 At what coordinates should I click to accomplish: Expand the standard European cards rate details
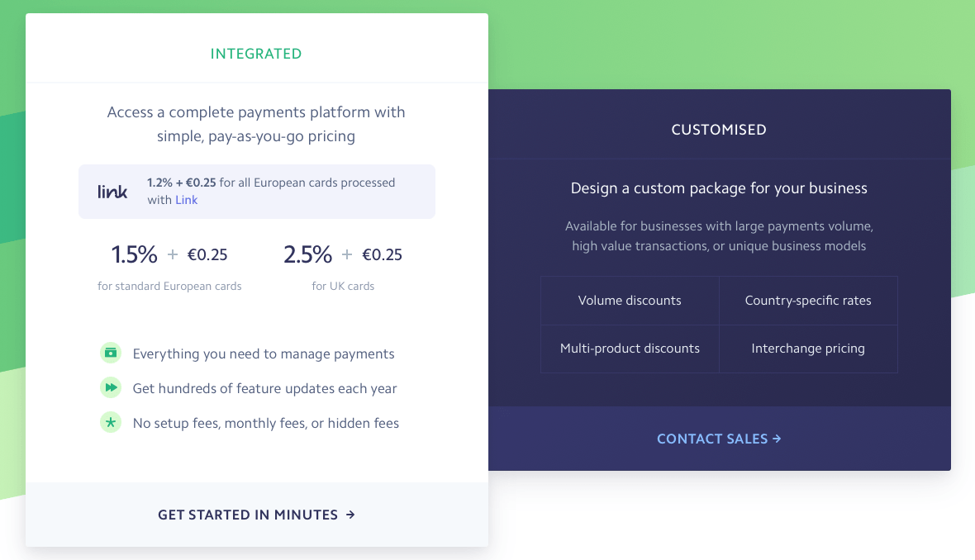click(x=169, y=286)
